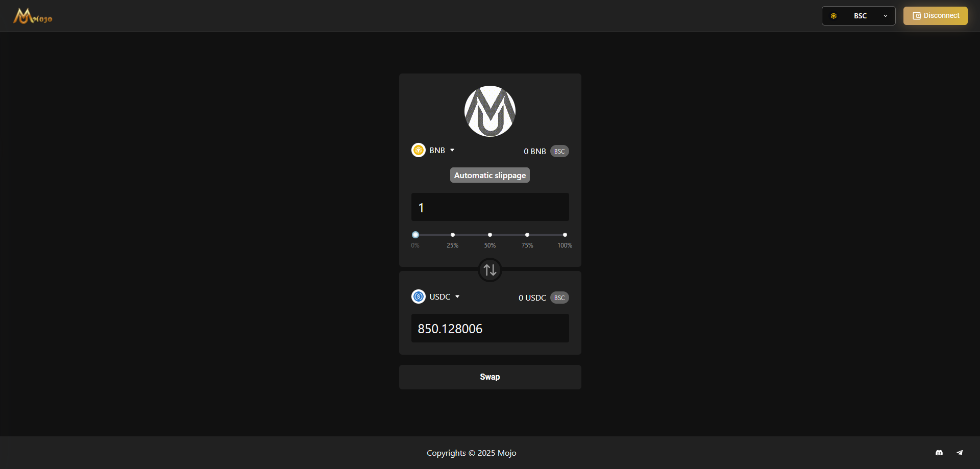
Task: Enable Automatic slippage
Action: (489, 175)
